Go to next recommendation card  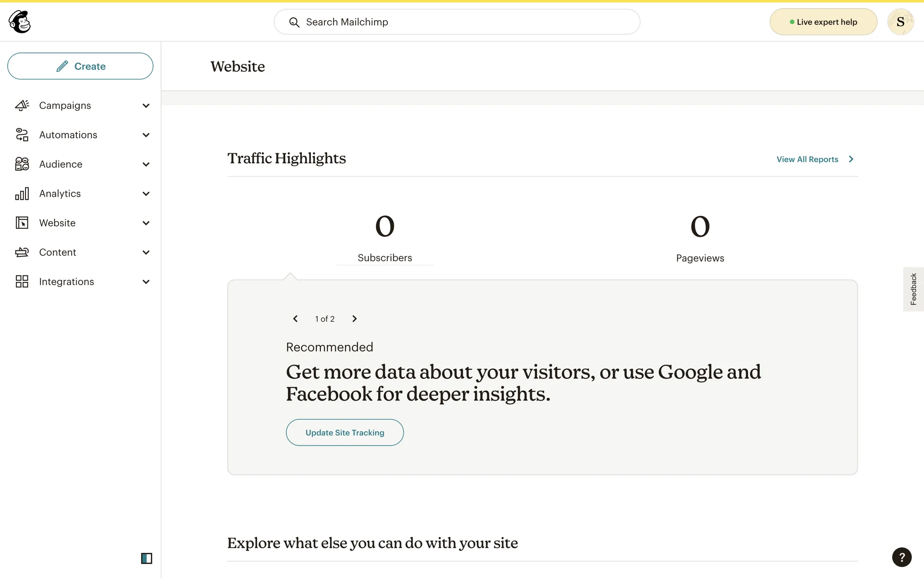tap(355, 319)
